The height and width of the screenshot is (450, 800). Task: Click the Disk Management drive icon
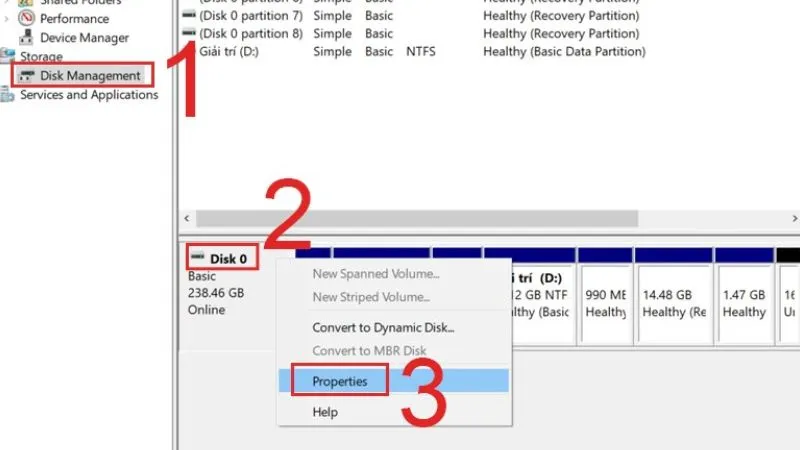coord(27,76)
